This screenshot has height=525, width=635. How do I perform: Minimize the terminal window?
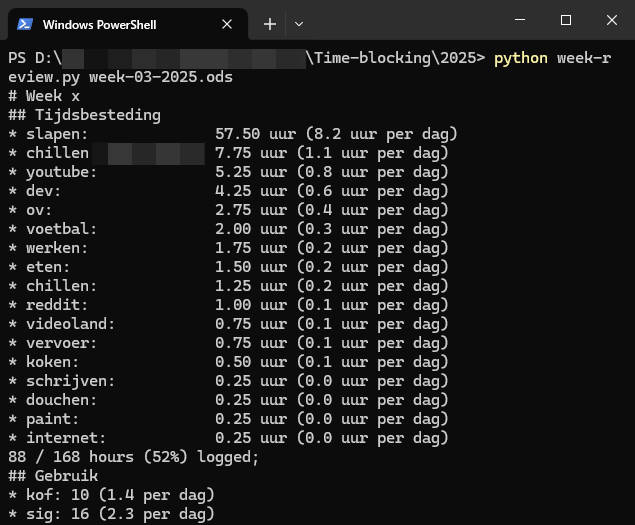click(520, 19)
